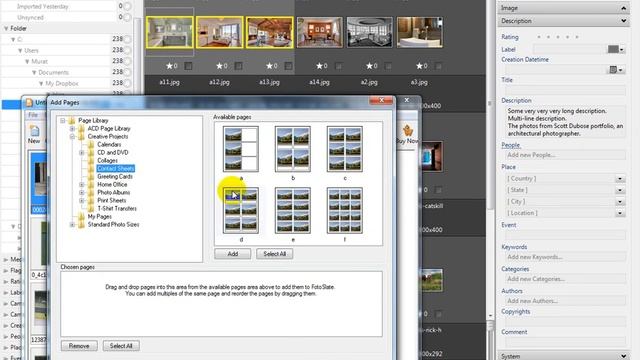This screenshot has height=360, width=640.
Task: Open the a2.jpg thumbnail
Action: [x=369, y=32]
